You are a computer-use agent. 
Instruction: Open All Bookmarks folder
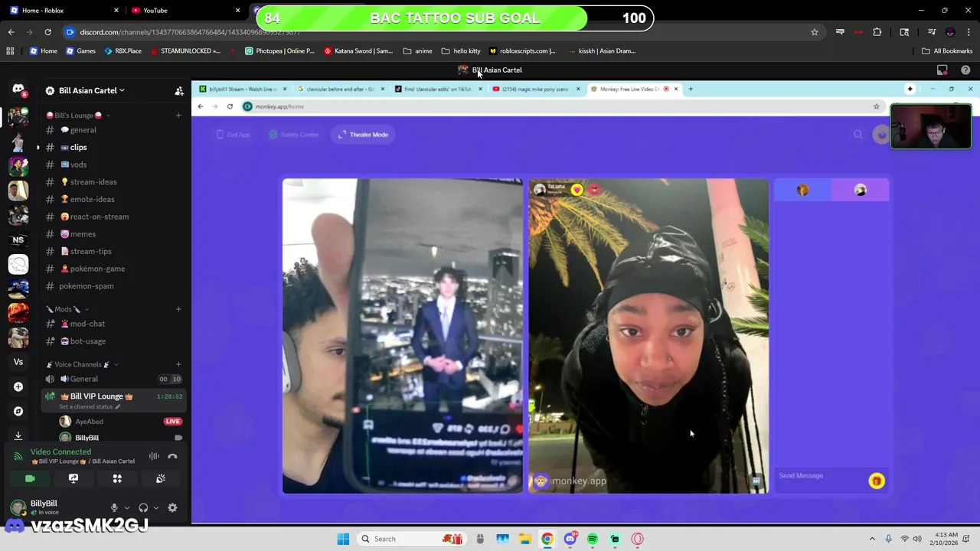(947, 51)
